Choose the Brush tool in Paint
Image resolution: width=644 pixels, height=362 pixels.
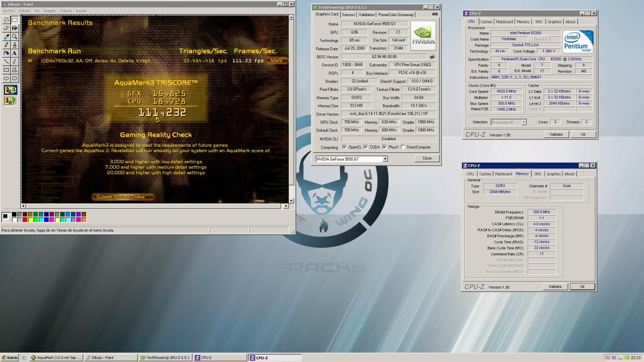coord(14,45)
